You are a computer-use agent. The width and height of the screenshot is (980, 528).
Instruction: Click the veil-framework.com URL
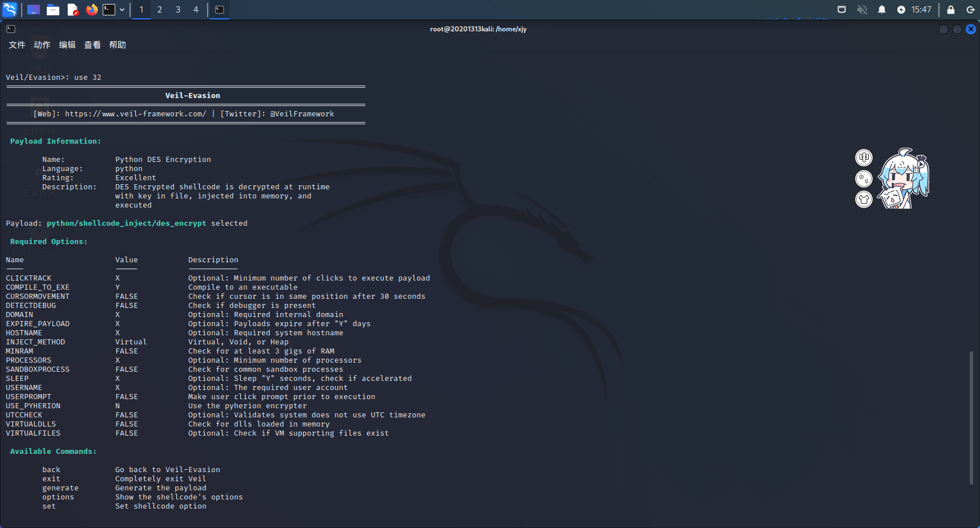(136, 114)
